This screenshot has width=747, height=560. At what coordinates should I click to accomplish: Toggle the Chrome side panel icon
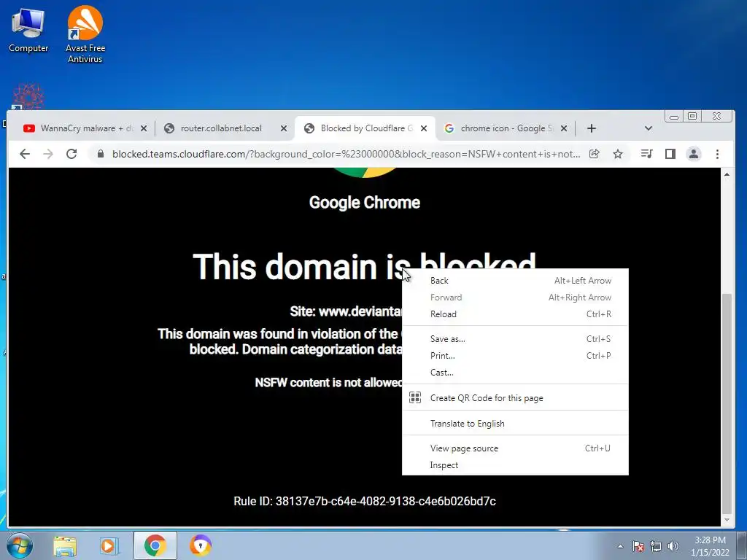[x=670, y=154]
